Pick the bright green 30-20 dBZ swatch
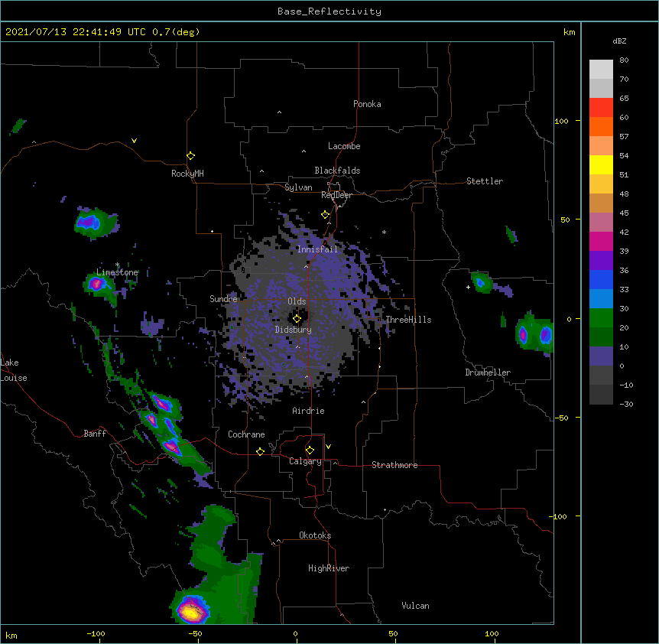 pos(601,318)
